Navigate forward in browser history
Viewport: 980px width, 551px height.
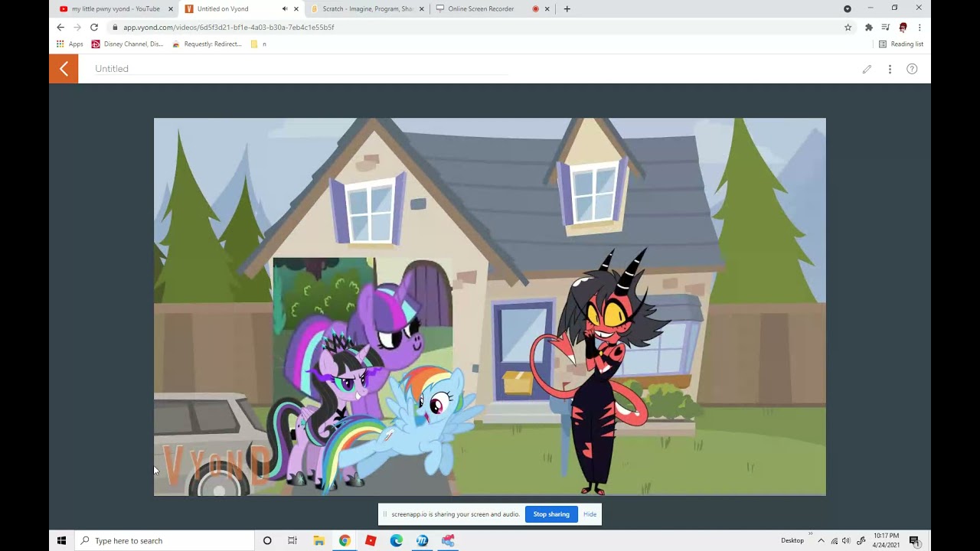[77, 28]
